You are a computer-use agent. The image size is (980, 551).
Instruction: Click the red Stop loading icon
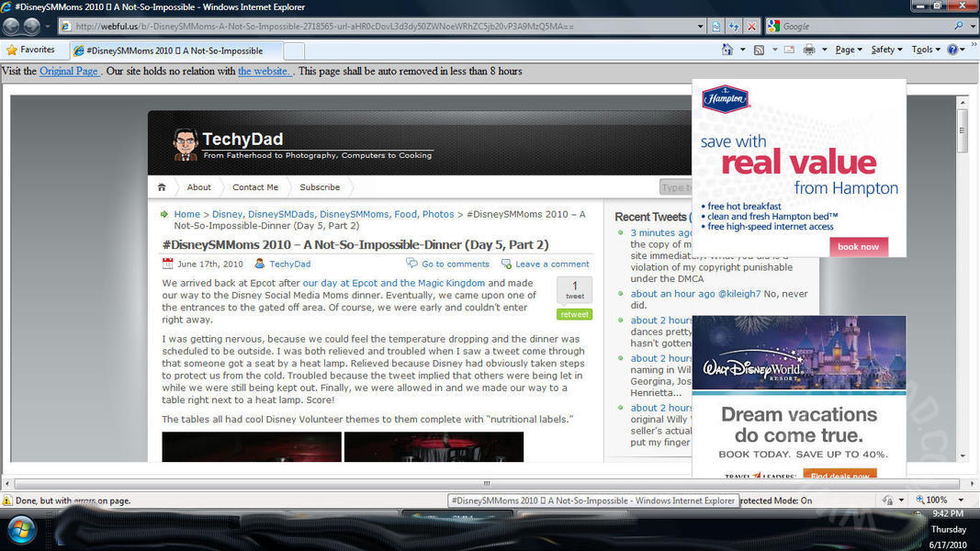[752, 27]
